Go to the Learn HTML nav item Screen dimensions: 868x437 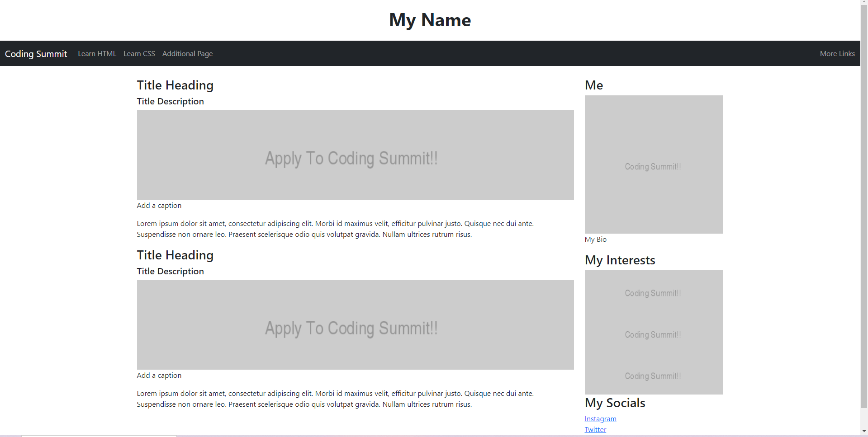(x=97, y=53)
